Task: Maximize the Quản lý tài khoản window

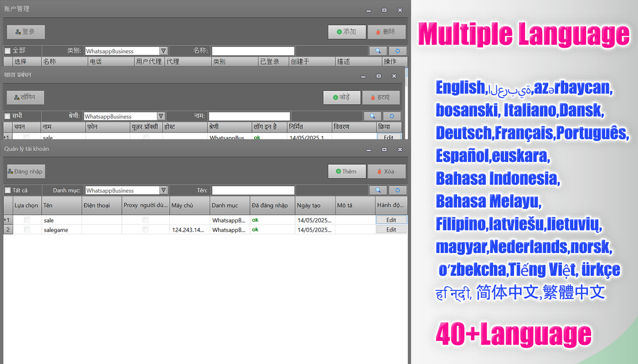Action: click(x=384, y=149)
